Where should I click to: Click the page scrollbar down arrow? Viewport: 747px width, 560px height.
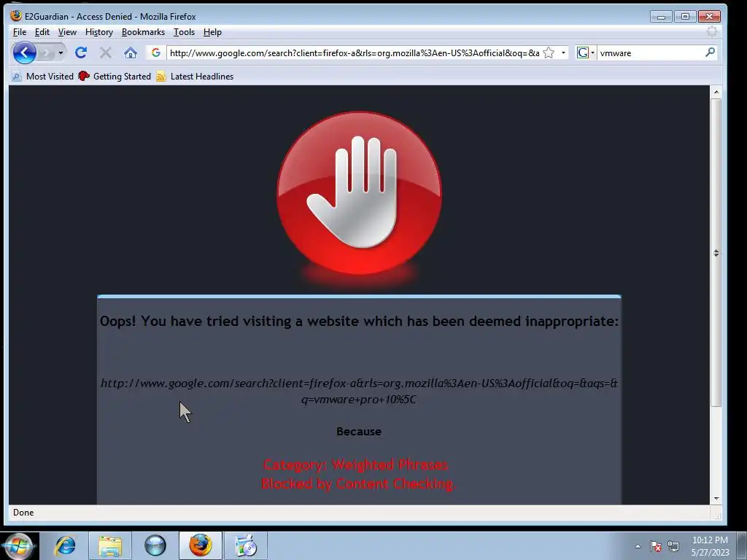[x=716, y=499]
